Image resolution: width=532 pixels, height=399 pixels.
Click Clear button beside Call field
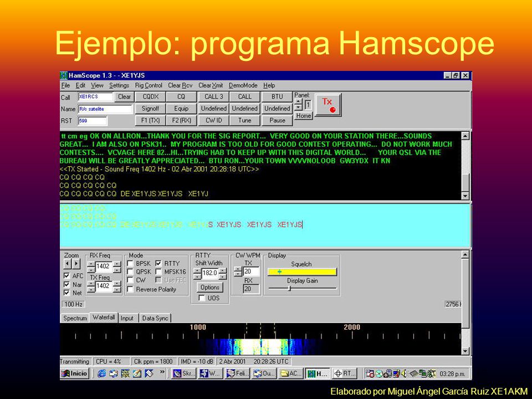click(124, 96)
